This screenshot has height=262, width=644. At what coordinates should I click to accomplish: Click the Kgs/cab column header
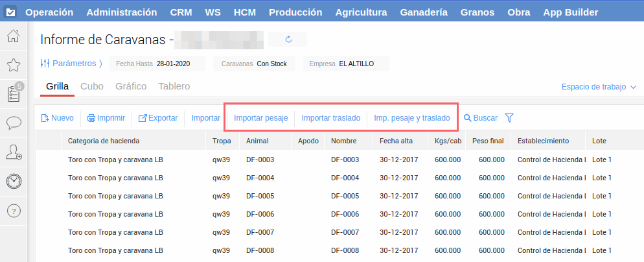(x=448, y=141)
